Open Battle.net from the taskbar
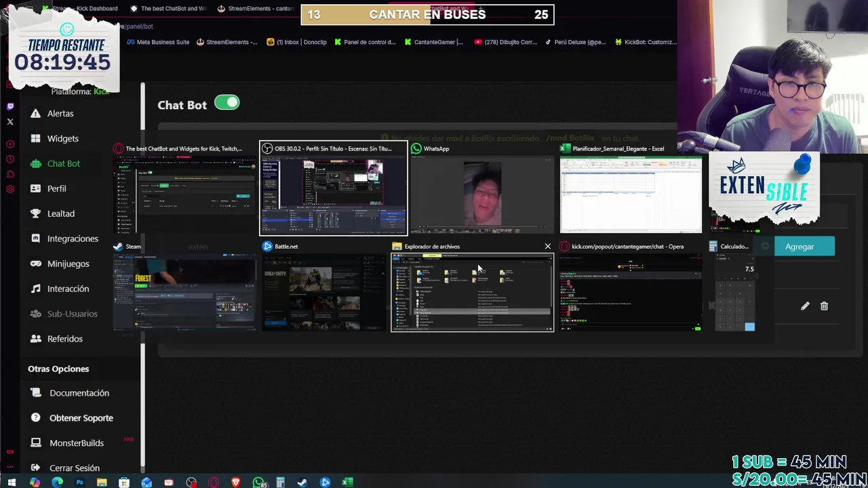 [x=325, y=483]
